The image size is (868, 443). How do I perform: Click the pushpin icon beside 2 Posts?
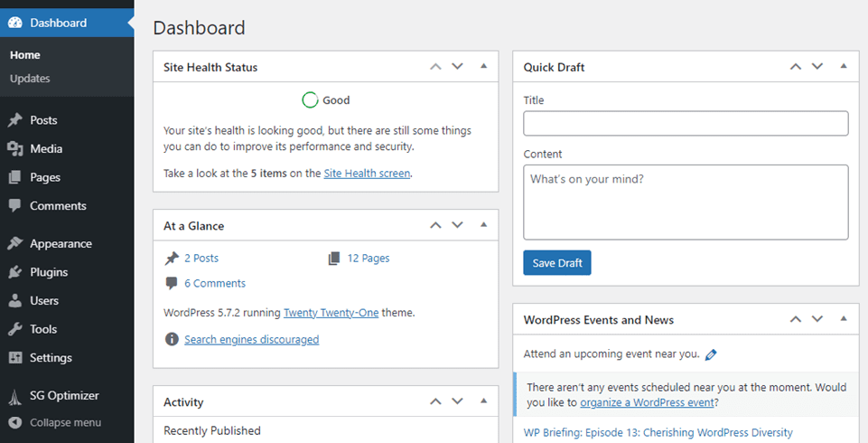pyautogui.click(x=172, y=258)
